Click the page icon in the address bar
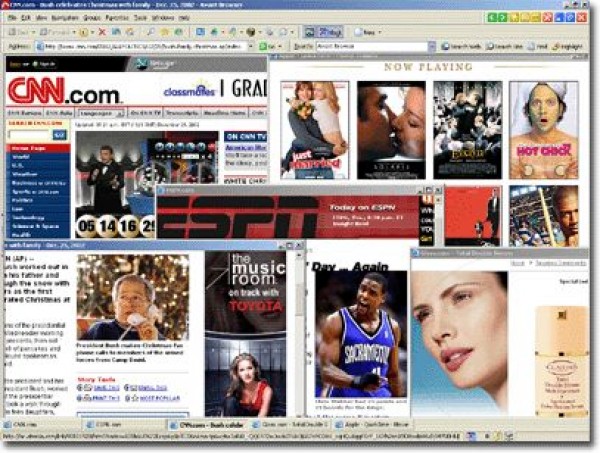Viewport: 600px width, 453px height. click(x=40, y=46)
